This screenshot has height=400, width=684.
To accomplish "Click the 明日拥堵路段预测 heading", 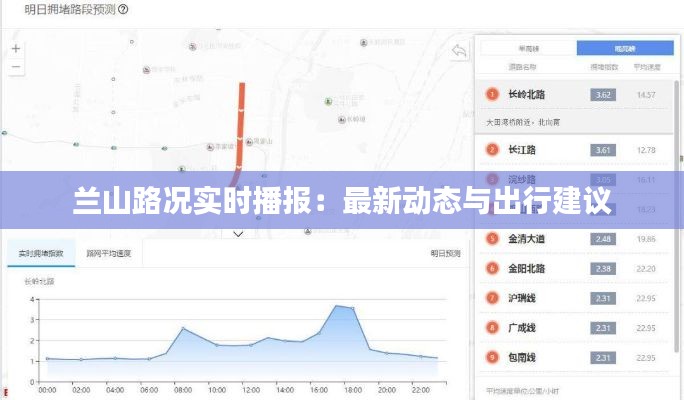I will [70, 10].
